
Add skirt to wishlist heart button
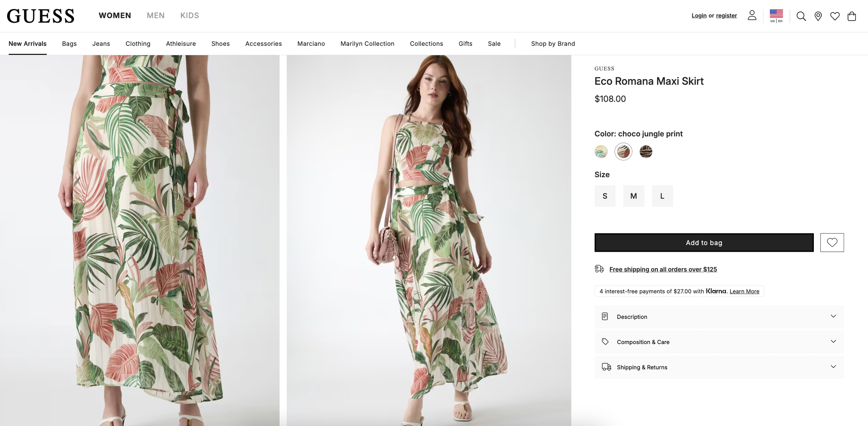point(832,242)
